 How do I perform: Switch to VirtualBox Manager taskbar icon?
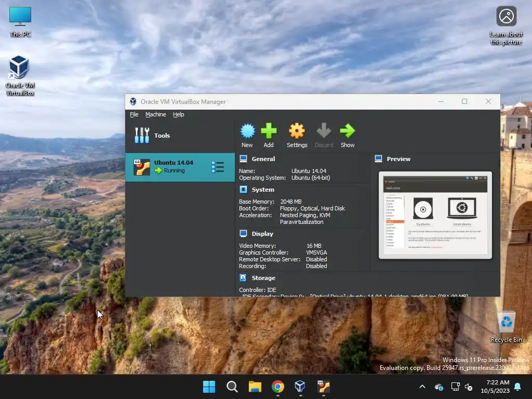[x=300, y=387]
